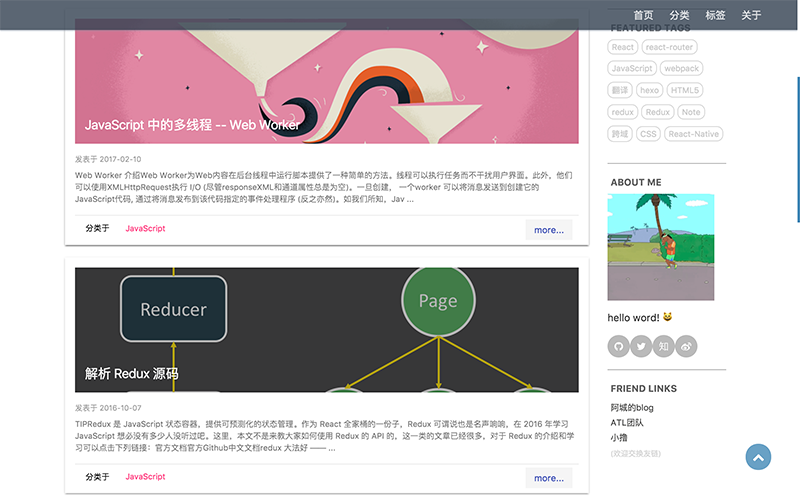Open the 阿城的blog friend link
The image size is (800, 500).
[632, 408]
